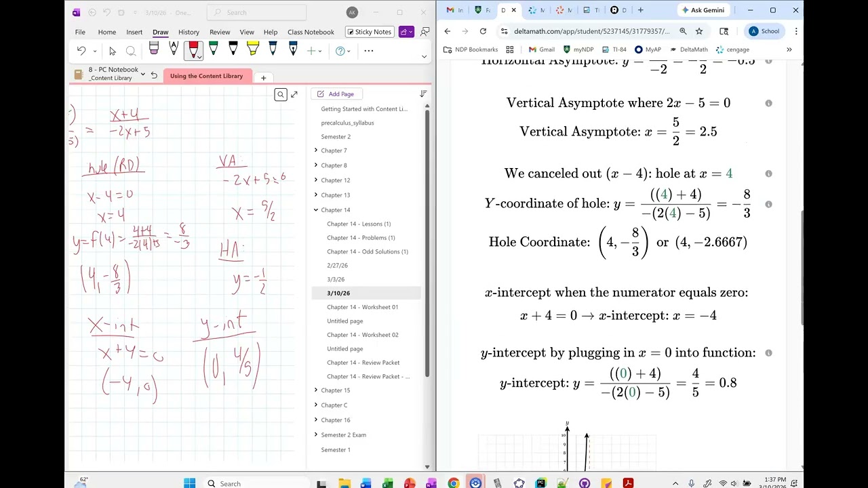Click the page search magnifier icon
Screen dimensions: 868x488
[281, 95]
